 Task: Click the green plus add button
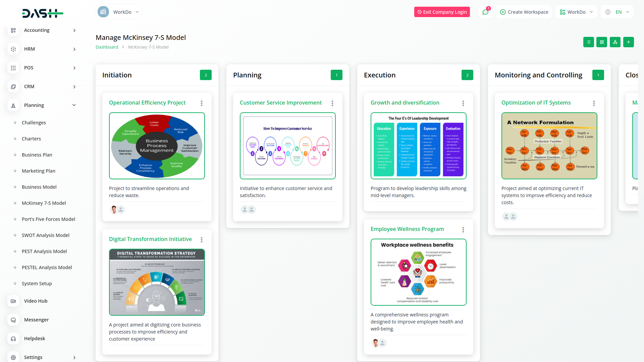(x=628, y=42)
